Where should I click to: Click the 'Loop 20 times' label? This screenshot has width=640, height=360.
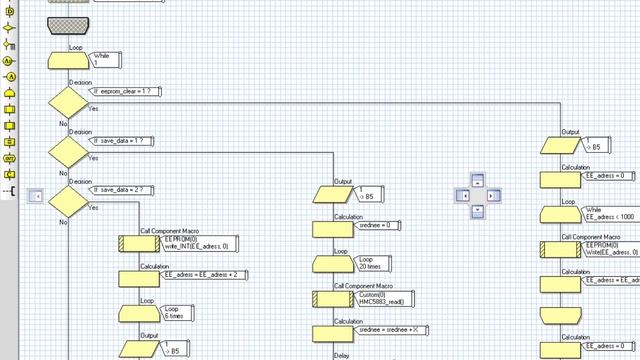[373, 263]
